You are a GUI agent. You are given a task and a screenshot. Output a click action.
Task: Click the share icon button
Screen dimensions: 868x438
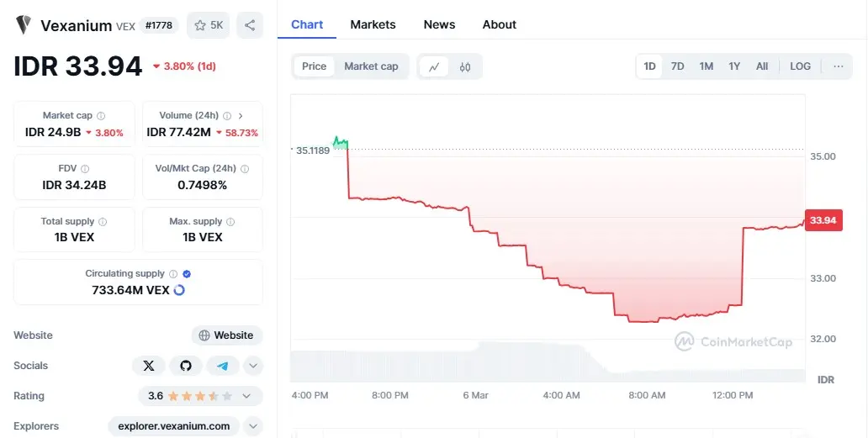[x=250, y=25]
